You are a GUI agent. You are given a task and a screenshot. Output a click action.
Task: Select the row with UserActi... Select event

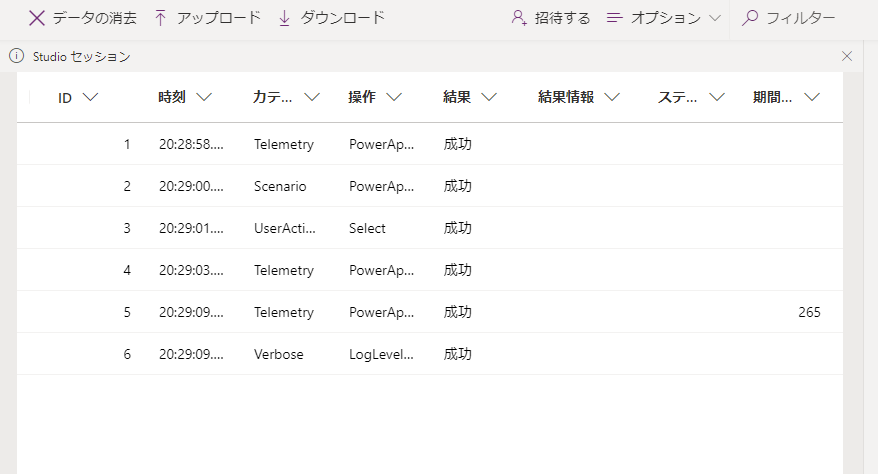(x=429, y=228)
